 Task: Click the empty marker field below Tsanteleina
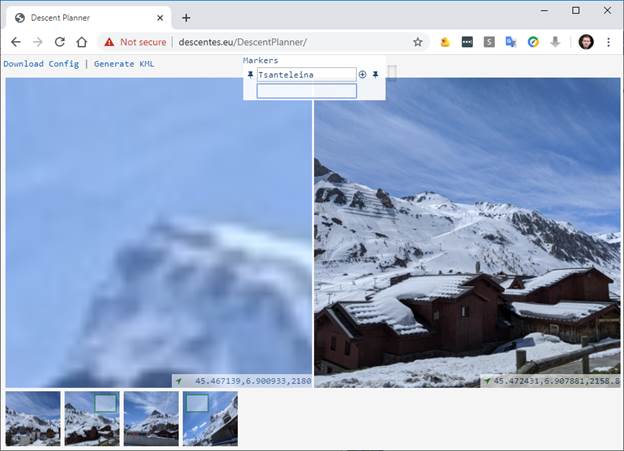click(306, 91)
